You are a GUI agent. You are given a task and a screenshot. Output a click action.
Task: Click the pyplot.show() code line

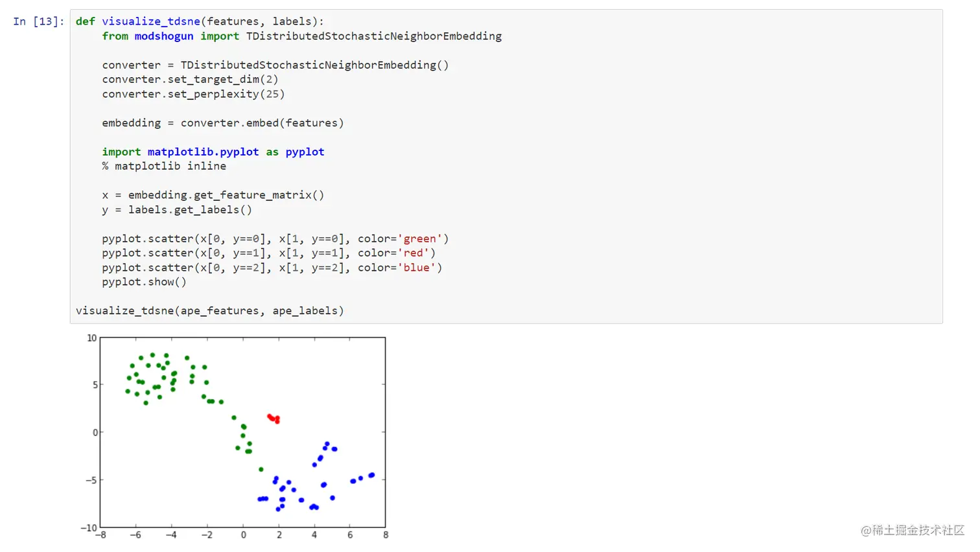(x=144, y=282)
